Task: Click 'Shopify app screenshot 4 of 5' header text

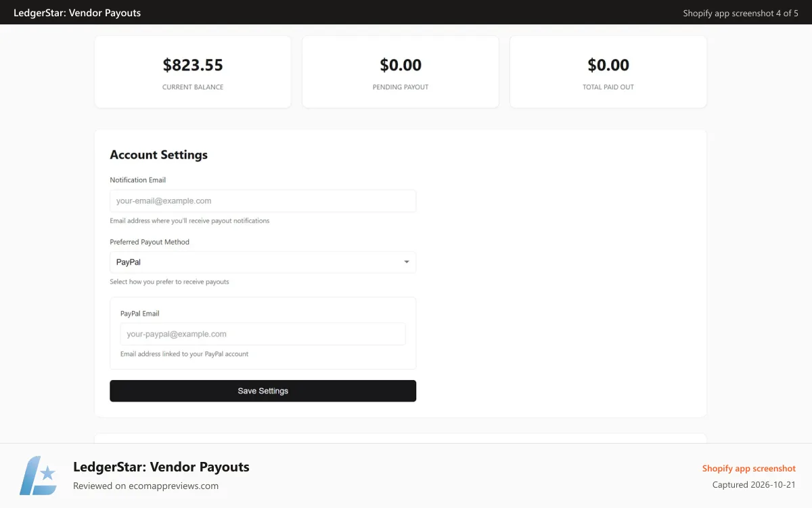Action: pyautogui.click(x=741, y=13)
